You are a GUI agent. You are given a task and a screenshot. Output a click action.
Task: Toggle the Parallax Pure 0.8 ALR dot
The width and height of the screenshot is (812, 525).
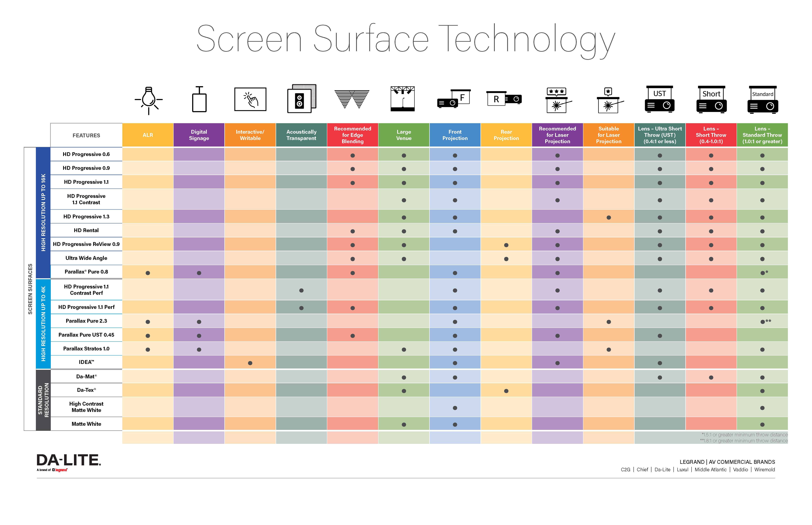click(150, 271)
